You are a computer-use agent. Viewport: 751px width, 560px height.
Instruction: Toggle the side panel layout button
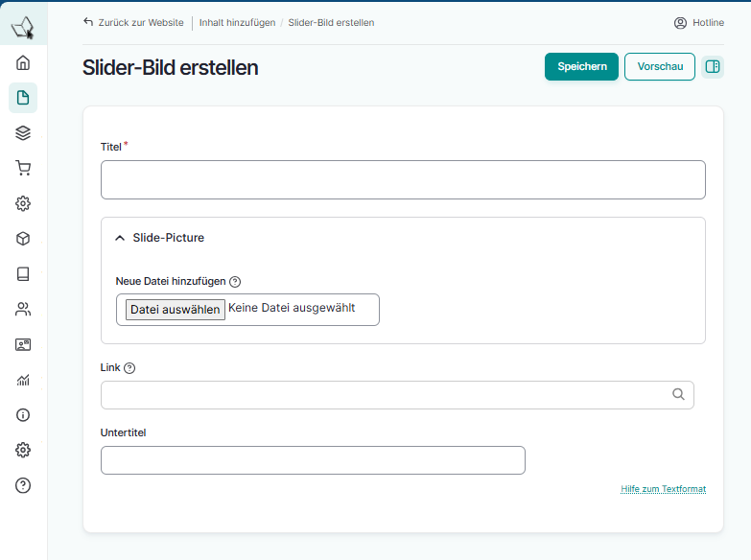click(713, 66)
